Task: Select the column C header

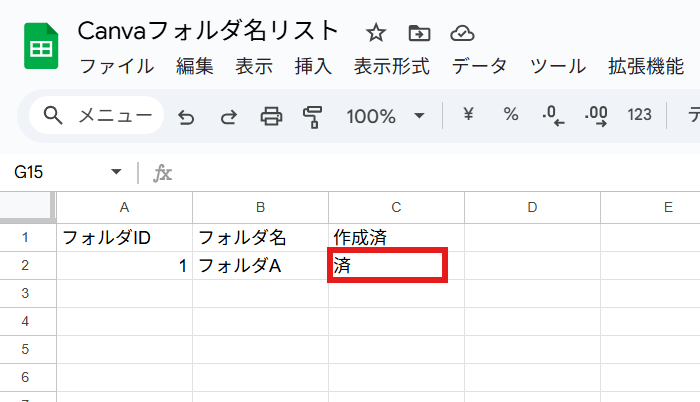Action: 396,207
